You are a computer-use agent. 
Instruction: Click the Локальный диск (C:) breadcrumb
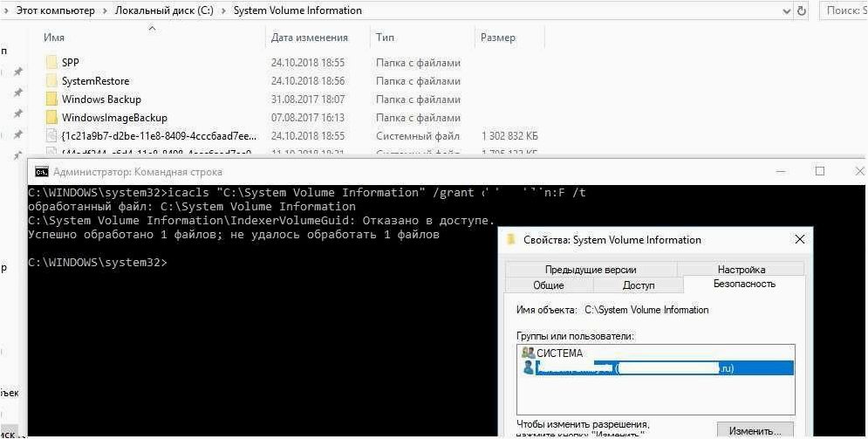point(164,10)
